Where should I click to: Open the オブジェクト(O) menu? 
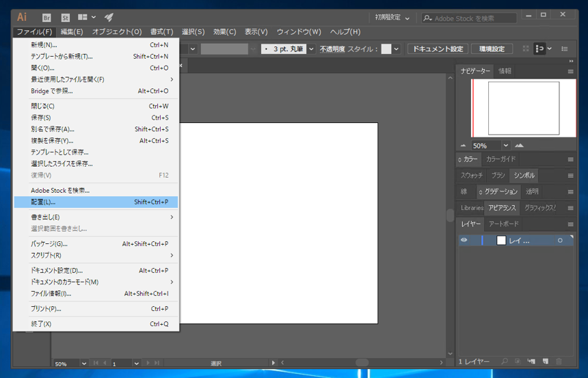point(117,32)
